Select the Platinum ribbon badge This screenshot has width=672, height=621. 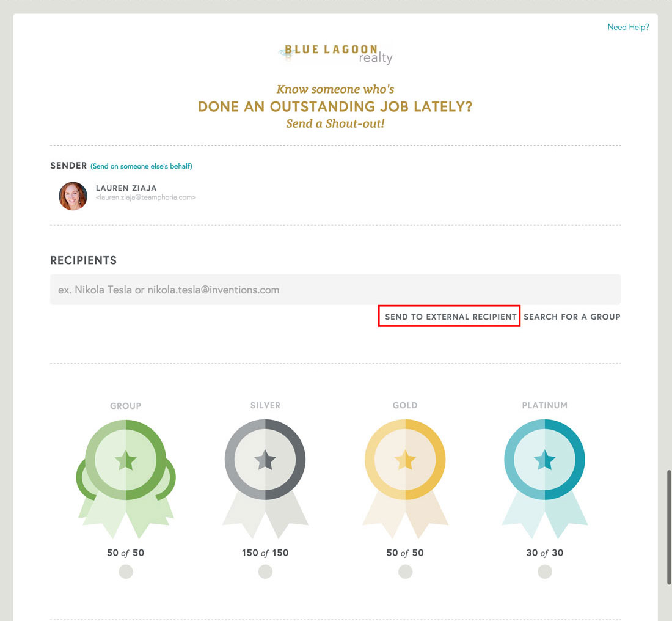point(544,469)
